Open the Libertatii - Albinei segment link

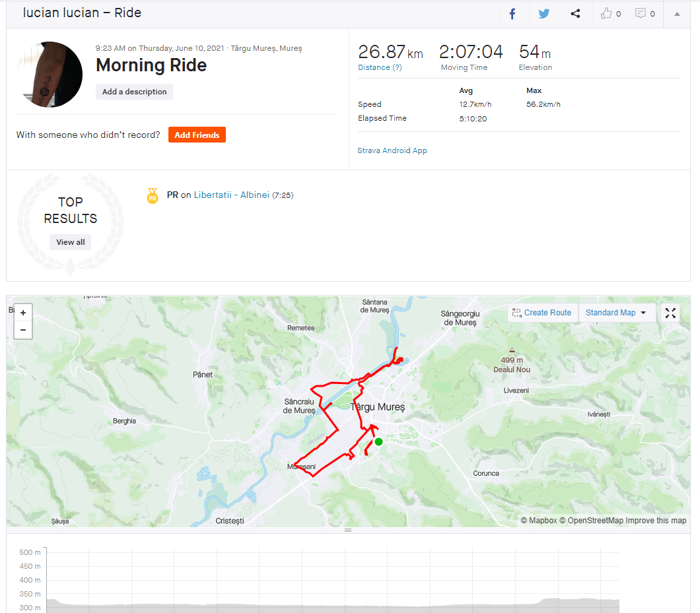click(x=231, y=195)
